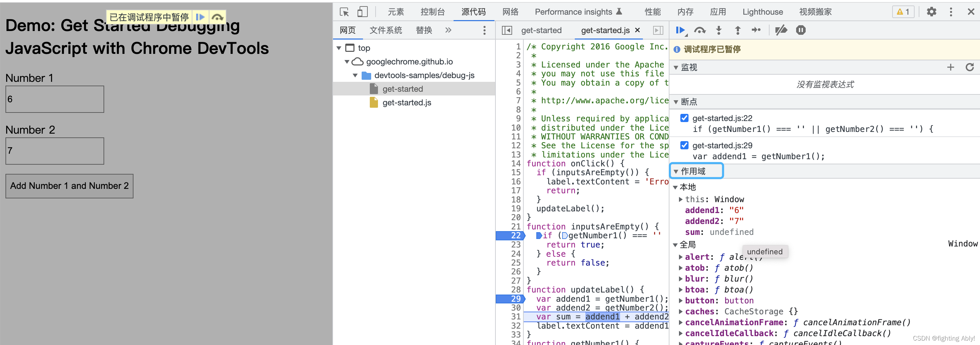Step into next function call
980x345 pixels.
pyautogui.click(x=718, y=30)
